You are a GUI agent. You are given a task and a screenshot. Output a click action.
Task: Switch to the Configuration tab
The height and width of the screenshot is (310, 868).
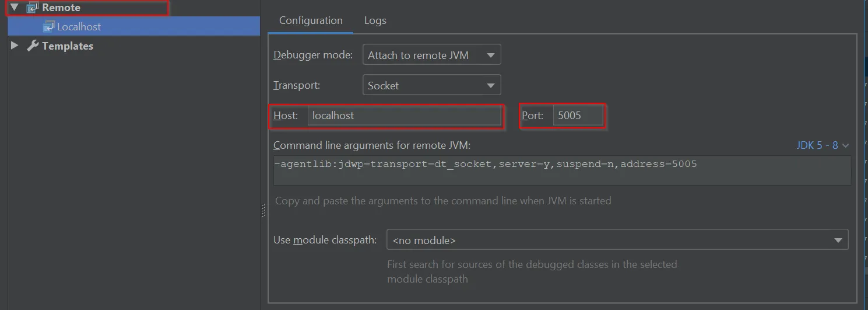pyautogui.click(x=311, y=20)
